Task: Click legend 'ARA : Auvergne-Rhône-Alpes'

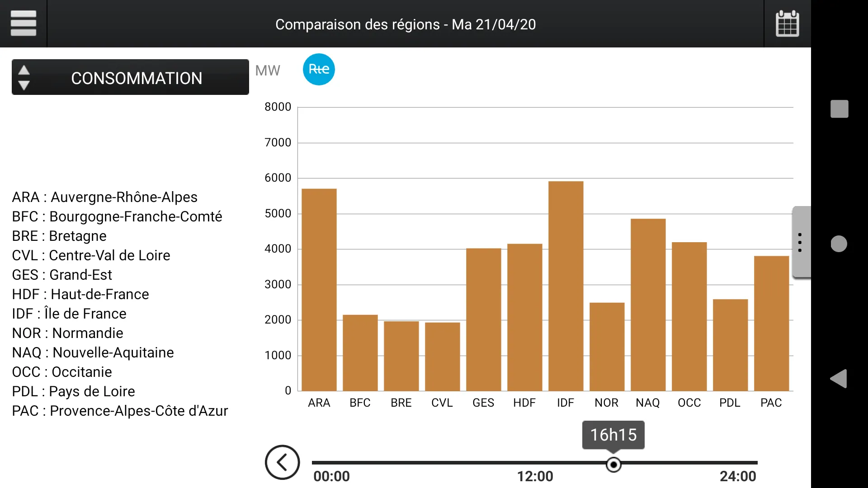Action: 105,197
